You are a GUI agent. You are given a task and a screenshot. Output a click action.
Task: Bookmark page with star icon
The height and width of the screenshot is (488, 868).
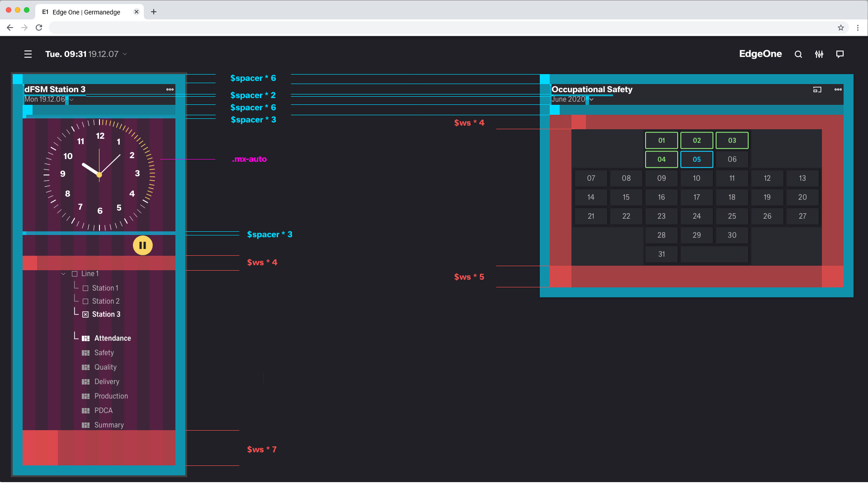[x=841, y=28]
